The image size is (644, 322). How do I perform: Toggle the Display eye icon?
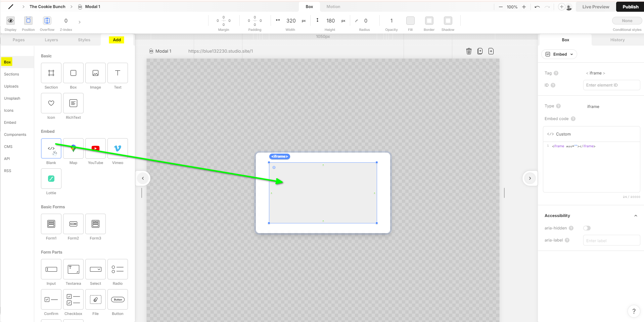coord(11,21)
